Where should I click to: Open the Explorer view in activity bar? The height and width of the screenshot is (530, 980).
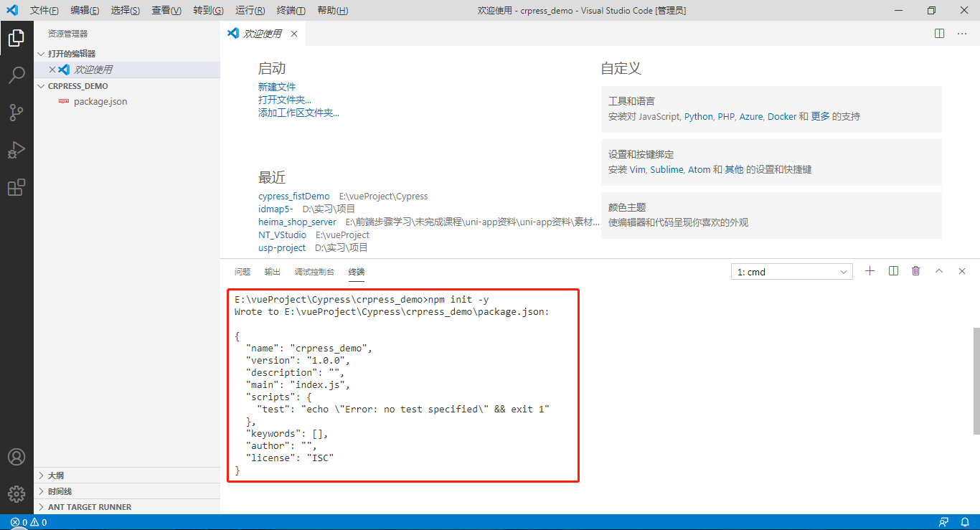click(x=17, y=38)
